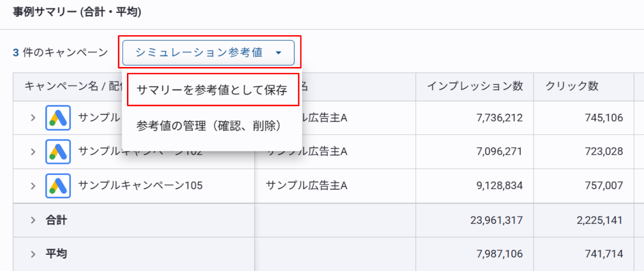Select サマリーを参考値として保存 menu item
The image size is (644, 271).
(x=212, y=90)
